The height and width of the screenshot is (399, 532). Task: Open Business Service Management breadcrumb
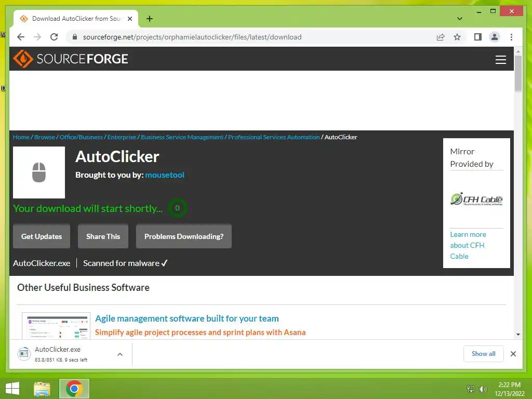(182, 137)
